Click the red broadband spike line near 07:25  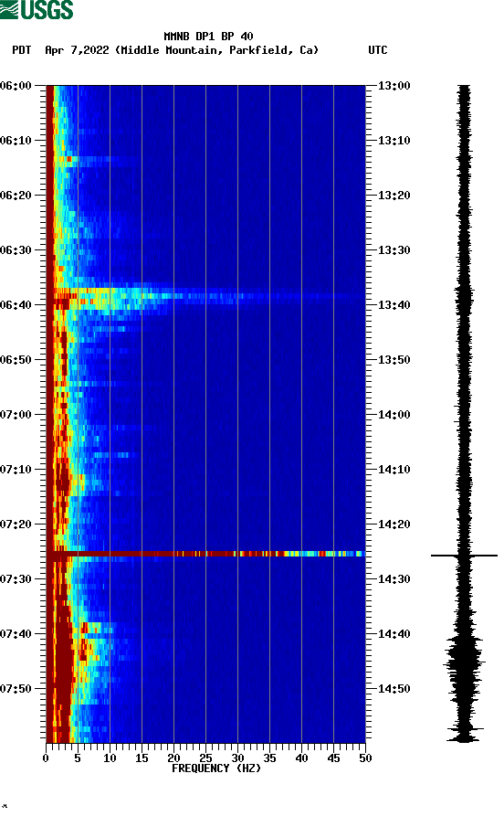click(x=205, y=554)
